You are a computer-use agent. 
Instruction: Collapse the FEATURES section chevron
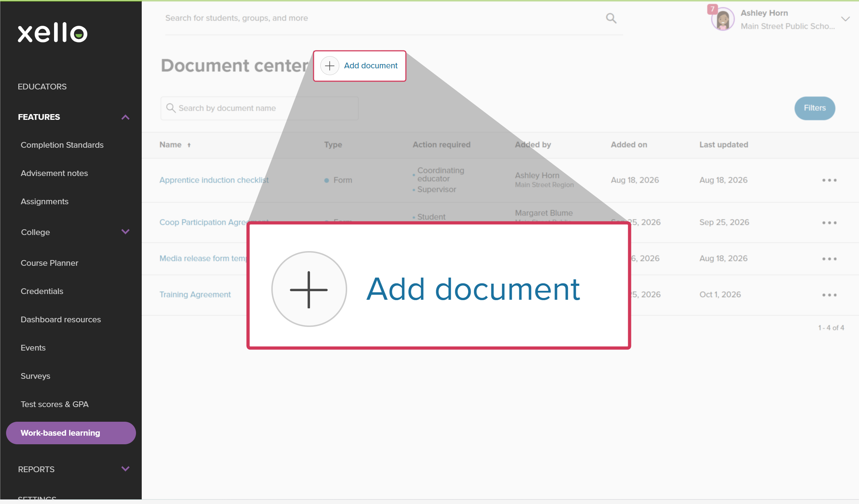click(125, 117)
